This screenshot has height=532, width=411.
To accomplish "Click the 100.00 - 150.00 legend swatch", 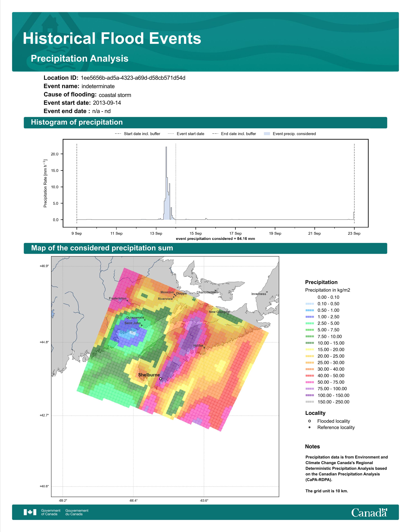I will point(310,395).
